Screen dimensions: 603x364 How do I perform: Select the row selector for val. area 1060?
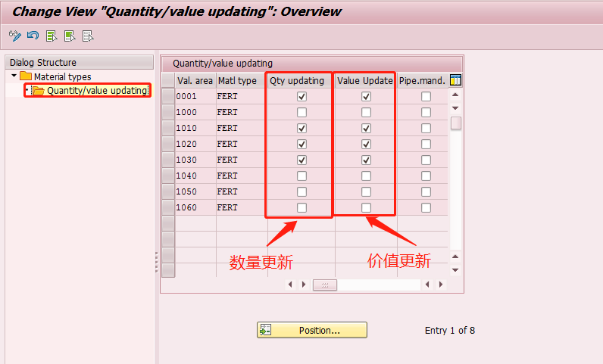click(x=168, y=207)
